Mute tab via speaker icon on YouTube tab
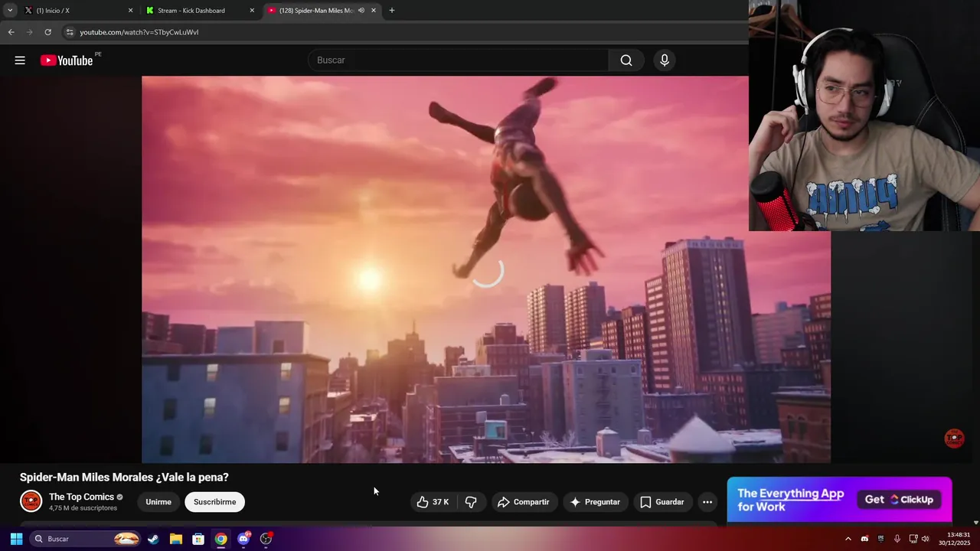Screen dimensions: 980x551 click(x=361, y=11)
